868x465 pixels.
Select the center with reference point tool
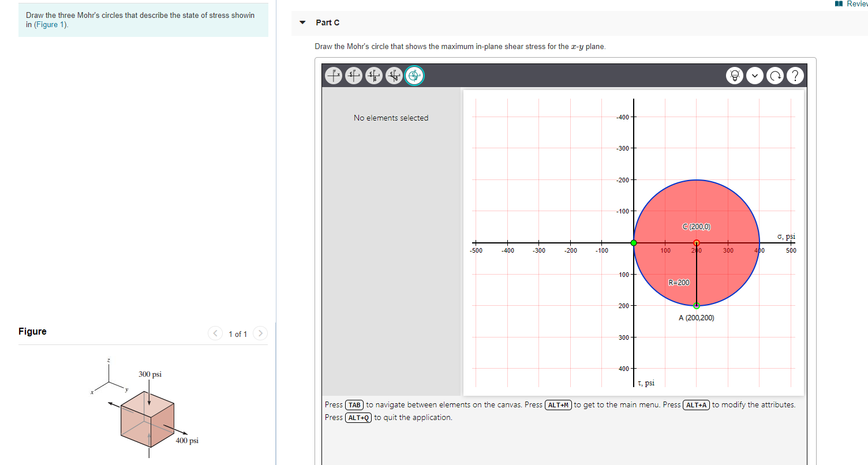[x=375, y=76]
